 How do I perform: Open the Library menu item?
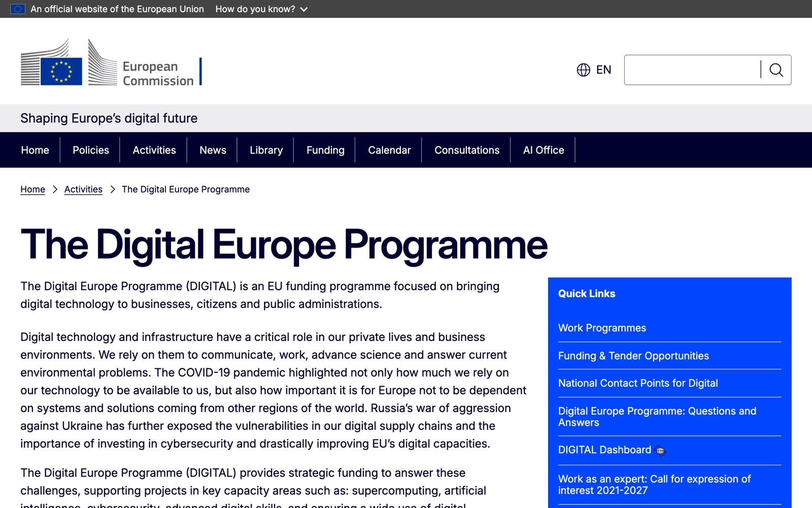(x=266, y=150)
